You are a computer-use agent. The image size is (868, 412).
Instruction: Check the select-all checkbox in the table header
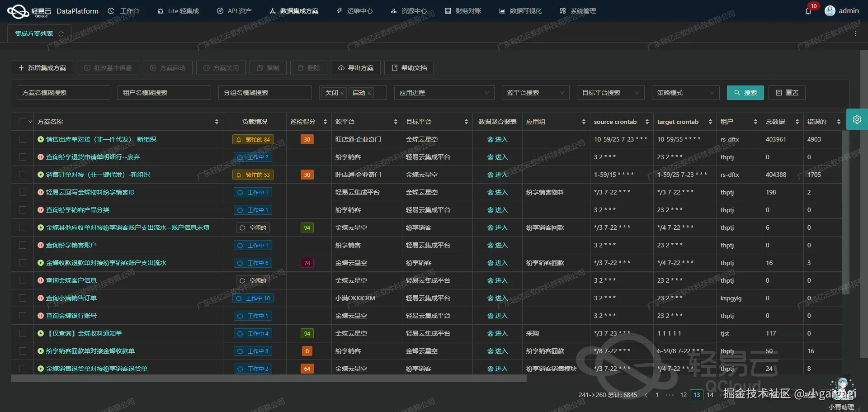pos(23,121)
